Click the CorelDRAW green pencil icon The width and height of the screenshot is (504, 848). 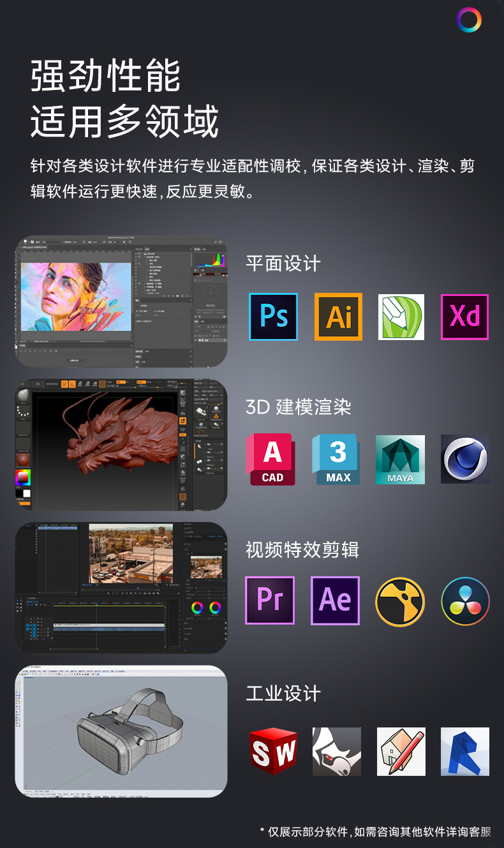pos(401,317)
